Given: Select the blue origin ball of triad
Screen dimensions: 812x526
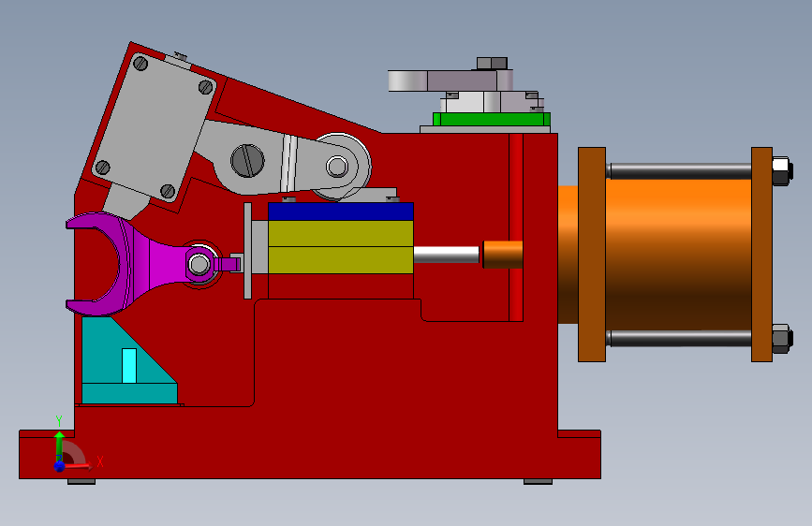Looking at the screenshot, I should (x=60, y=466).
